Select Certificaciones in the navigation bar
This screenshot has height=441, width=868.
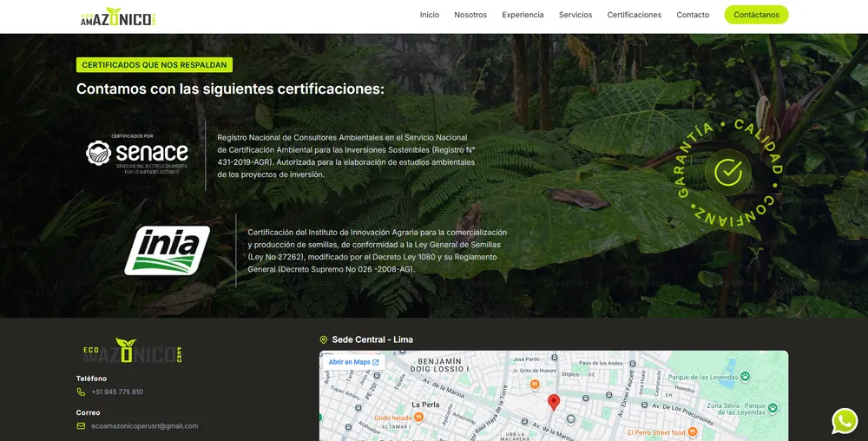(x=634, y=15)
